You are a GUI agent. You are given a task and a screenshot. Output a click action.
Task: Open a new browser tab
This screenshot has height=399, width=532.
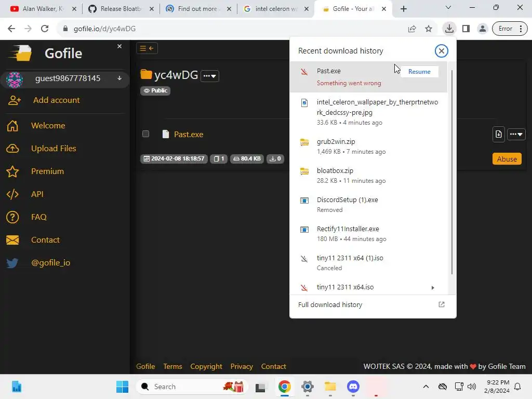click(403, 9)
